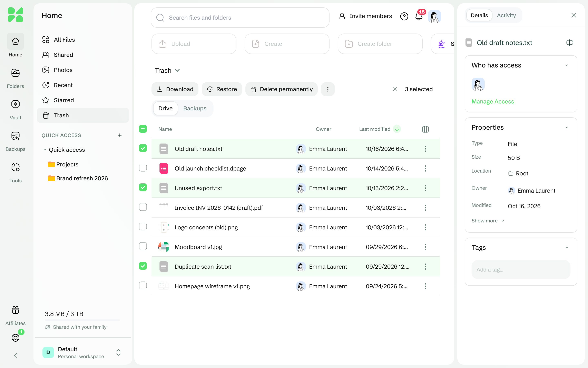Collapse the Who has access section
The width and height of the screenshot is (588, 368).
(567, 65)
